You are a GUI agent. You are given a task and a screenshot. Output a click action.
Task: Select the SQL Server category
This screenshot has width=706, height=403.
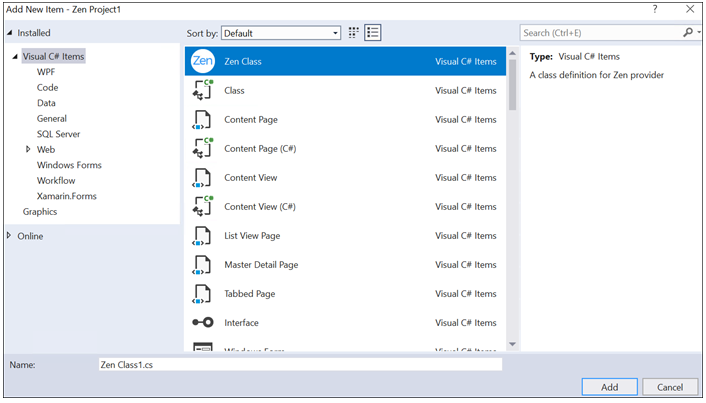(x=59, y=134)
